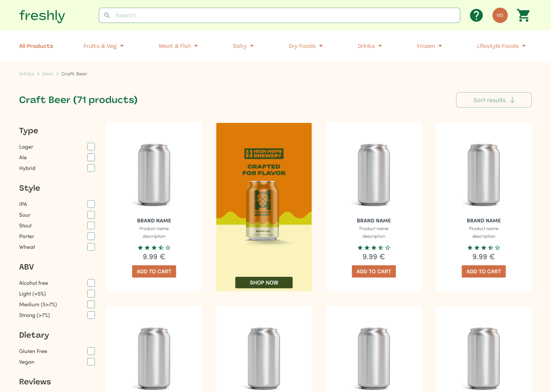Go to Beer breadcrumb link
The width and height of the screenshot is (551, 392).
(48, 74)
